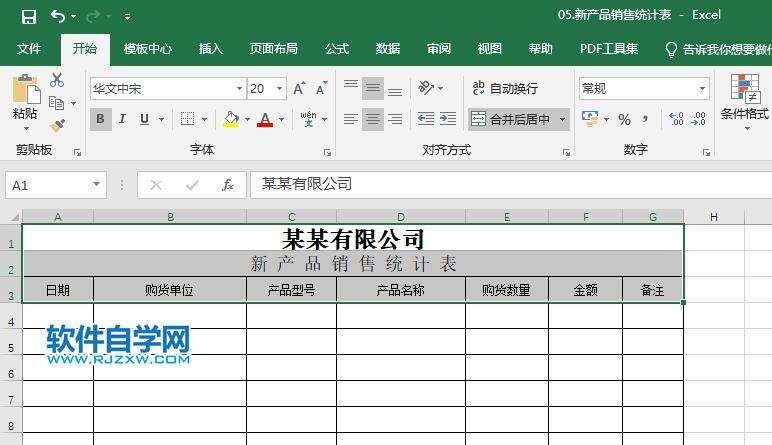Click the percent style icon
Viewport: 772px width, 445px height.
coord(624,119)
